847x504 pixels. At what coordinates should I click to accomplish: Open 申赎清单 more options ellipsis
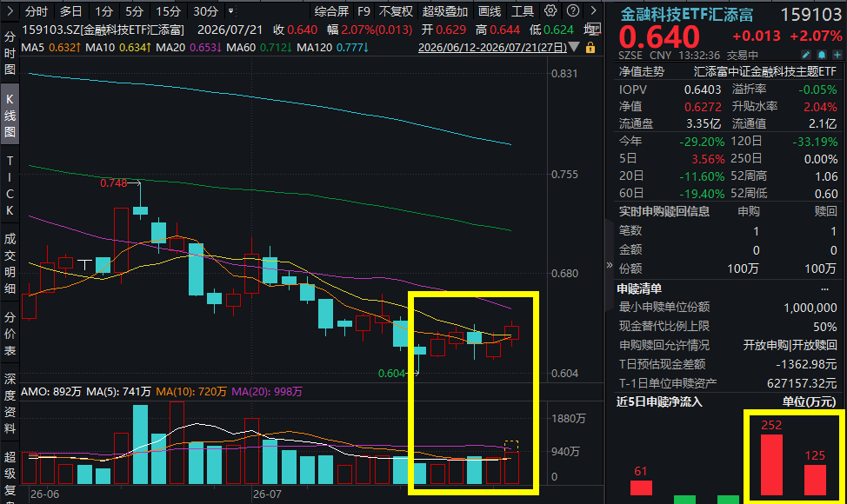pos(824,289)
